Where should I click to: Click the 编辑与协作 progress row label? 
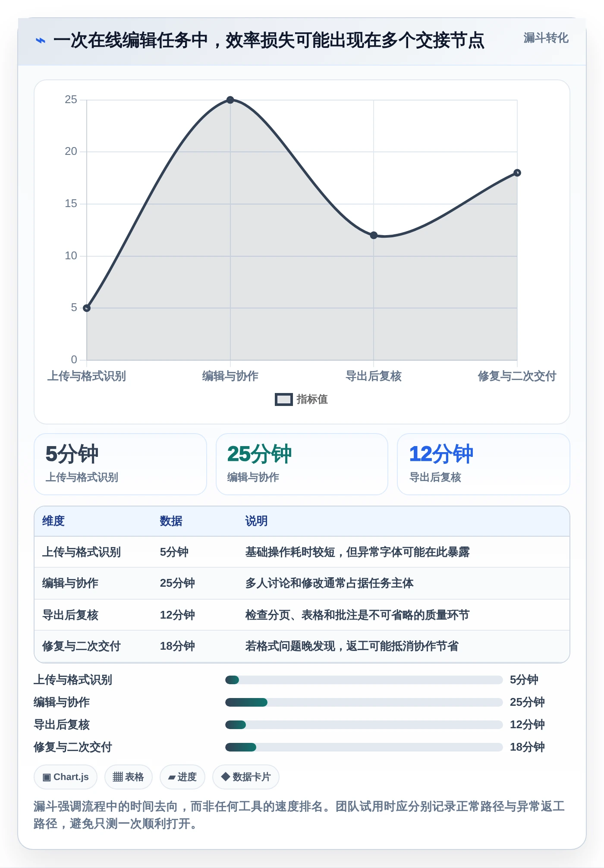tap(62, 702)
